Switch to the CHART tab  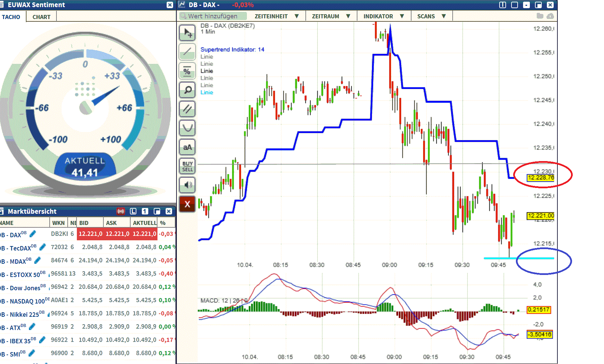[x=41, y=16]
